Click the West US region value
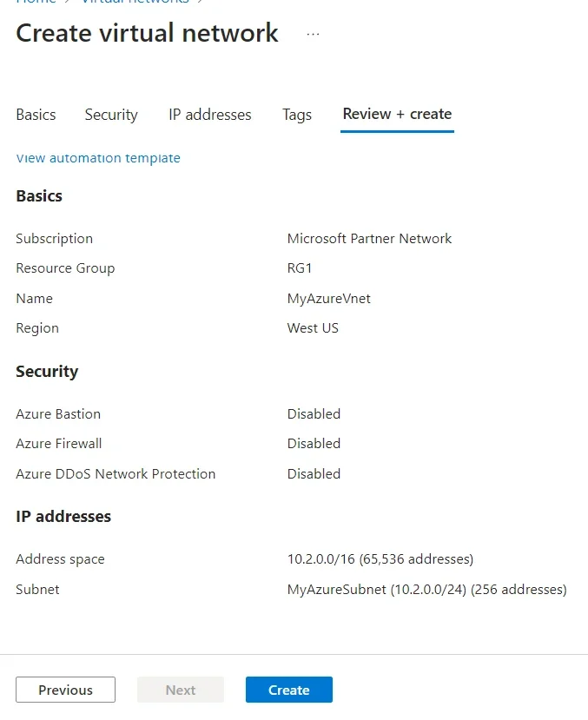Image resolution: width=588 pixels, height=720 pixels. coord(313,327)
